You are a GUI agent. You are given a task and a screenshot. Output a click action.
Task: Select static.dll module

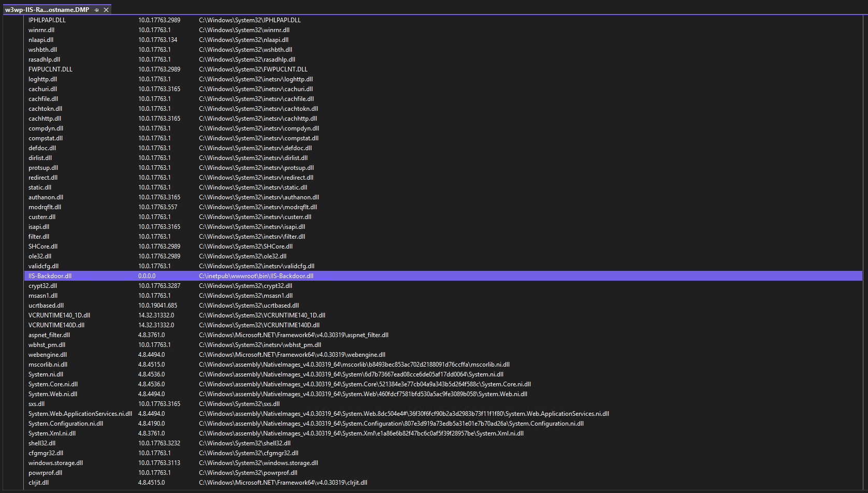pyautogui.click(x=40, y=187)
